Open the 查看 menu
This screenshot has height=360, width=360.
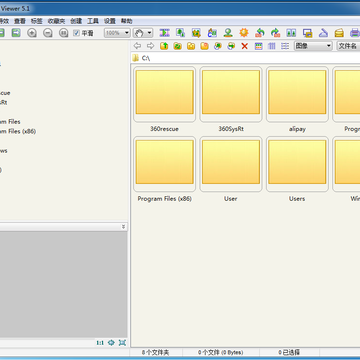[20, 21]
